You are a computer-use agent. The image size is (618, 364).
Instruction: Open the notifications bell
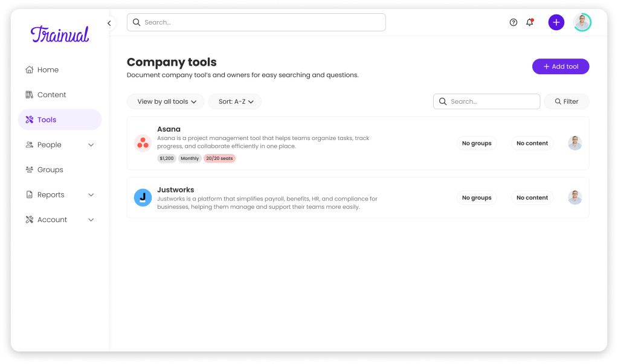[530, 22]
